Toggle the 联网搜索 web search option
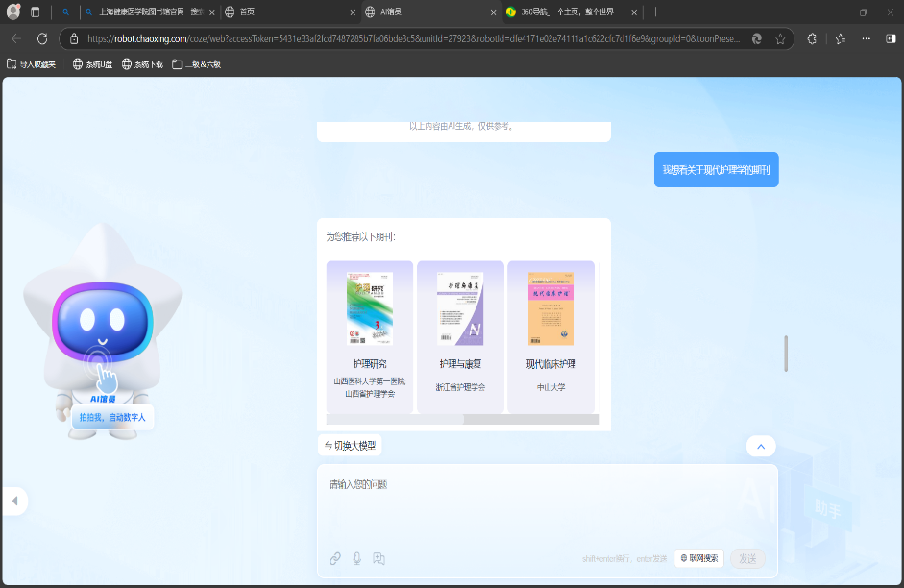Viewport: 904px width, 588px height. [698, 558]
